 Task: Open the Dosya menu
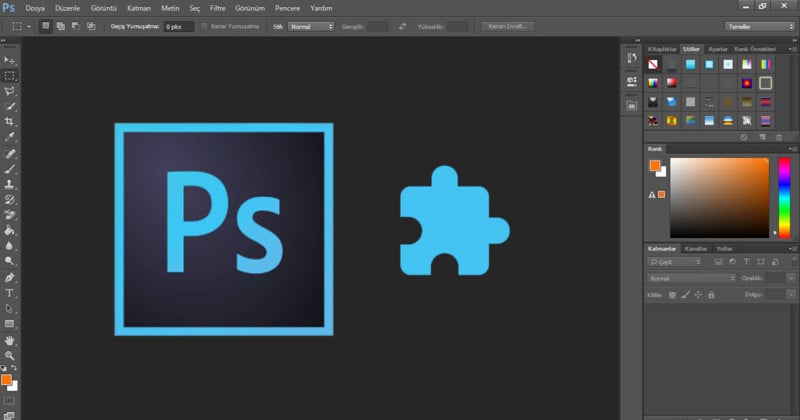35,8
